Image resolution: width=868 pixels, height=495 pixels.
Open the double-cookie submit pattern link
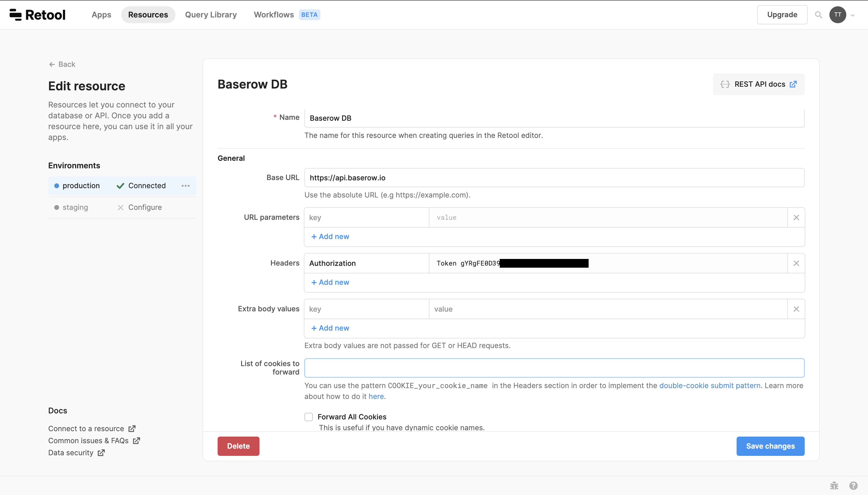click(x=710, y=385)
